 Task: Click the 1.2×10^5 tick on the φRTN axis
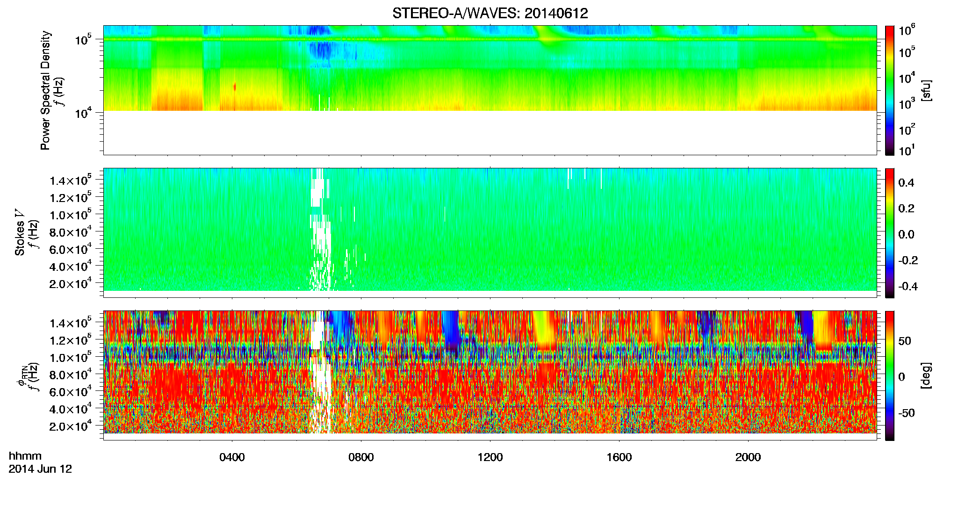(70, 340)
